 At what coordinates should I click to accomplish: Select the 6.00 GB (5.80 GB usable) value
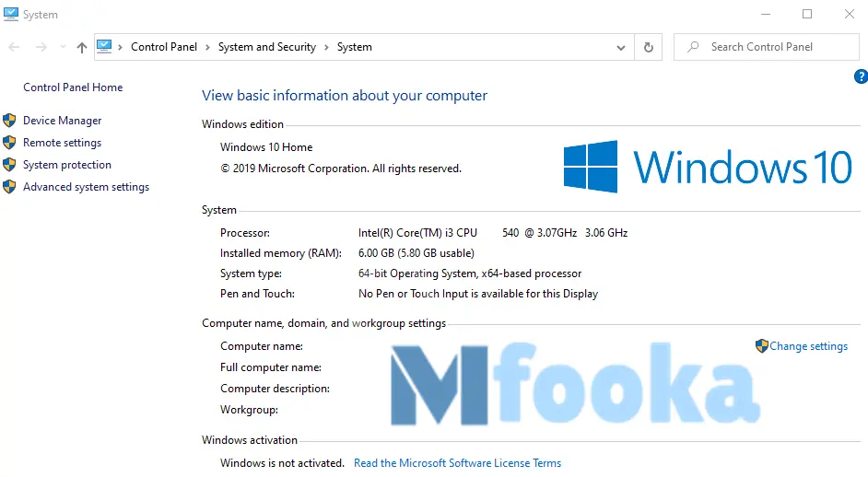coord(416,253)
